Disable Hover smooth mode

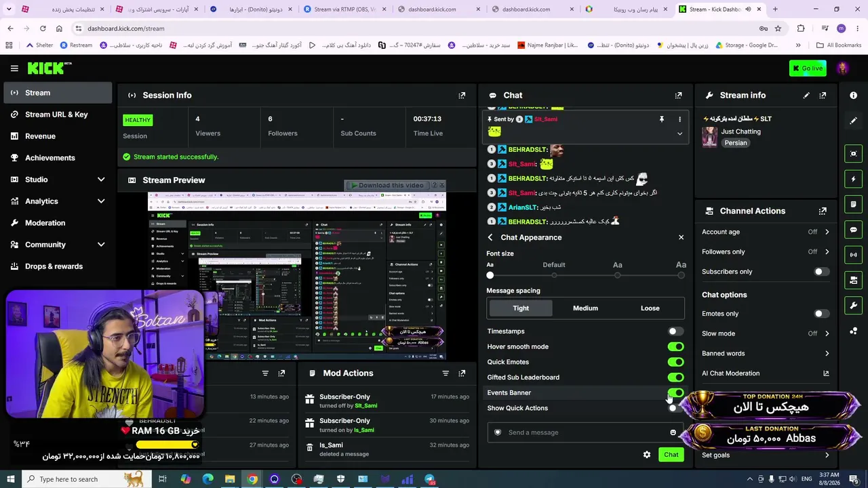click(x=675, y=347)
